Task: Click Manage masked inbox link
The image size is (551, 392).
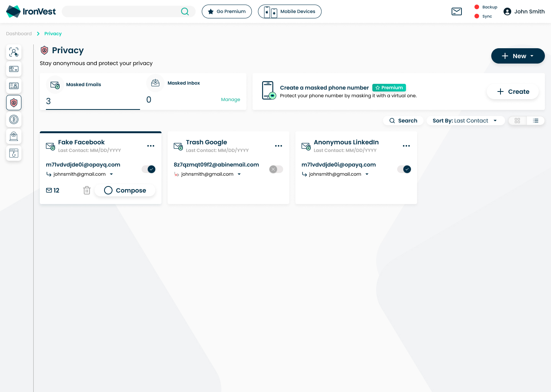Action: point(231,100)
